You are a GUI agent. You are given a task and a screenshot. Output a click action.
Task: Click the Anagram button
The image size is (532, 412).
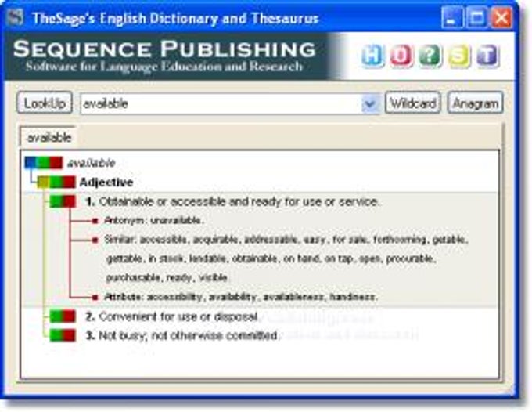[476, 103]
